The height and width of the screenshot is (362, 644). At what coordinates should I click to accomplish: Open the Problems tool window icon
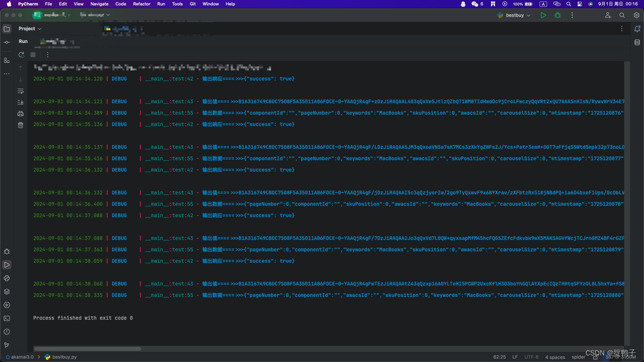tap(7, 332)
